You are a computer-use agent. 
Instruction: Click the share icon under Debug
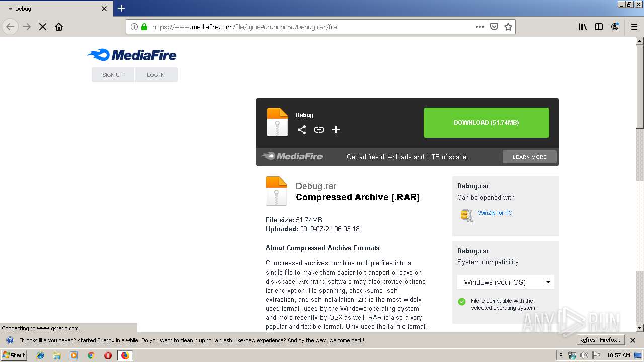[x=302, y=130]
